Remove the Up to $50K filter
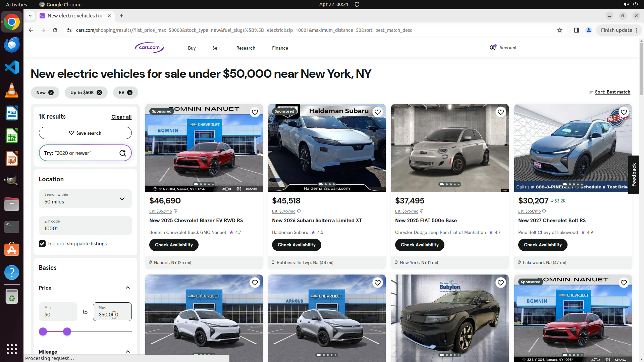The height and width of the screenshot is (362, 644). tap(99, 93)
